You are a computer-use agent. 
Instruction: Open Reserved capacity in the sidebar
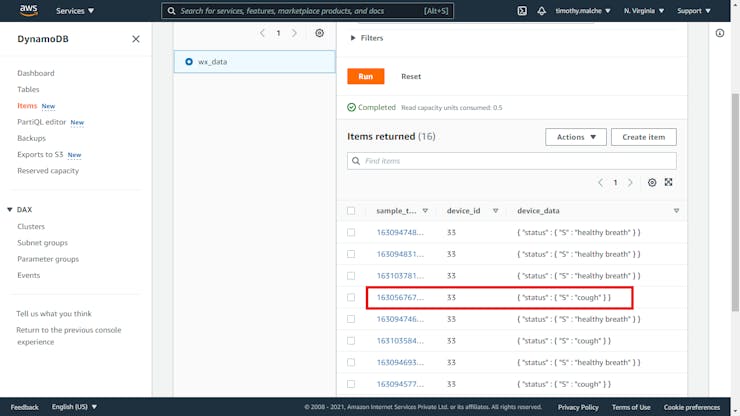click(x=48, y=171)
